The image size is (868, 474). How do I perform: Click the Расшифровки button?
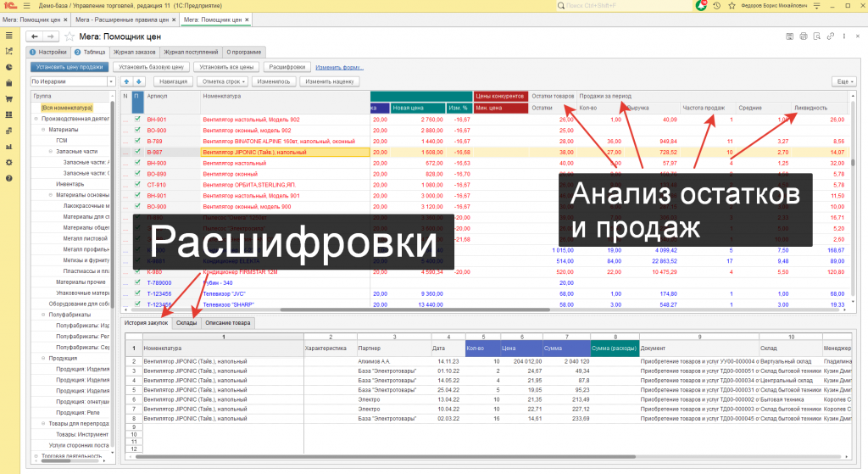tap(287, 67)
